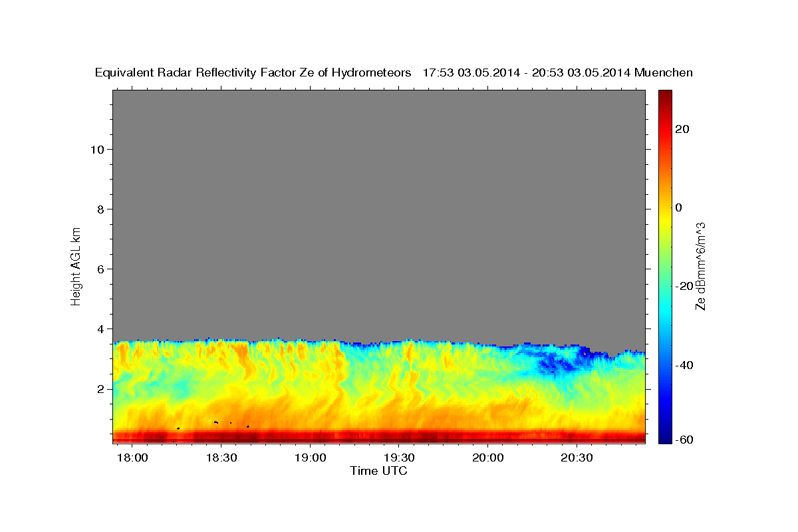Screen dimensions: 798x532
Task: Click the station name 'Muenchen'
Action: (x=664, y=72)
